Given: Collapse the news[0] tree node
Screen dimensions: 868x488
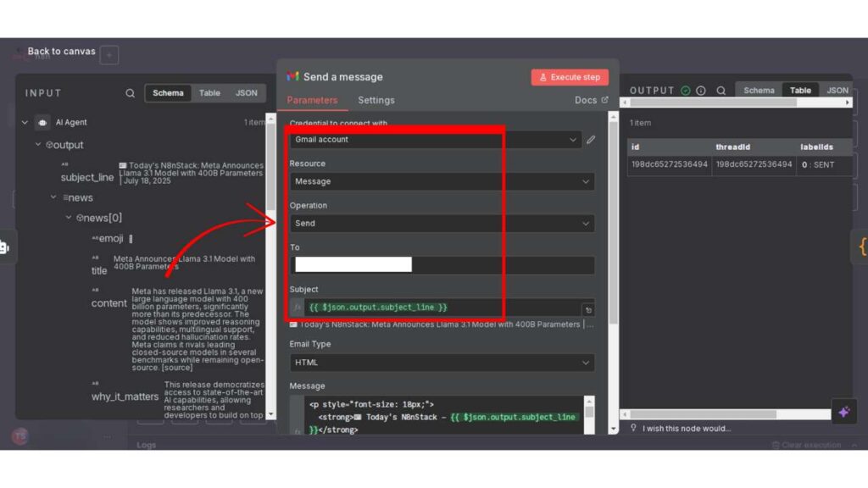Looking at the screenshot, I should [x=70, y=219].
